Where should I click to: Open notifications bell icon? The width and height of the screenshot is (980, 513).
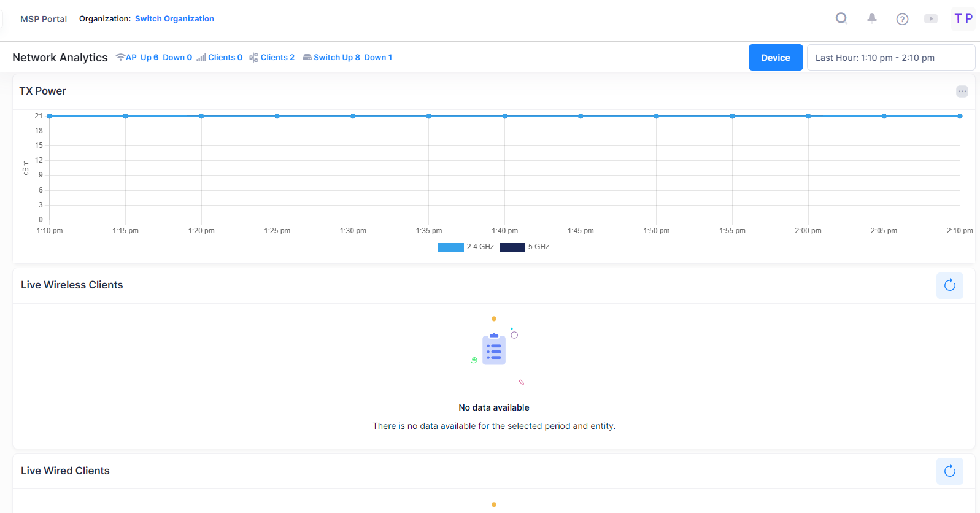[x=871, y=18]
